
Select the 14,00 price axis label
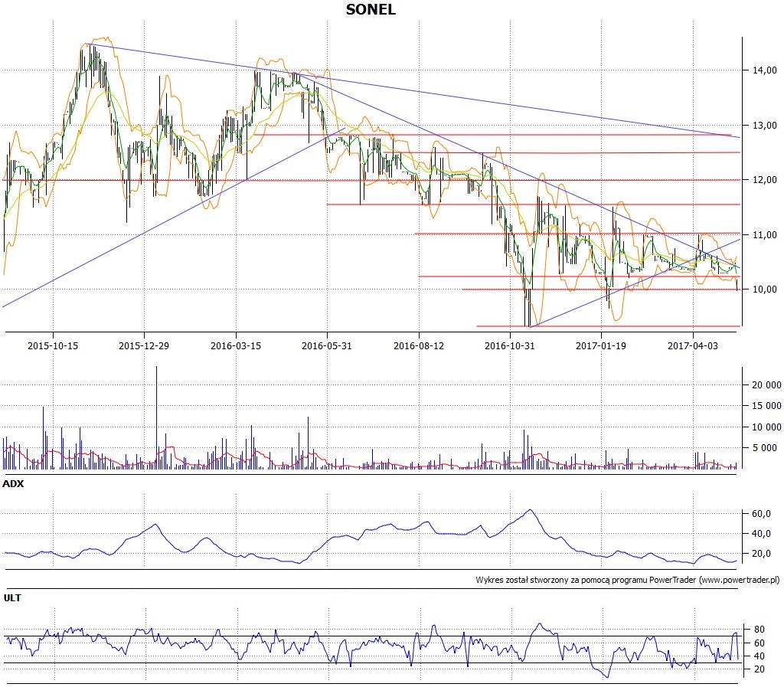(765, 70)
